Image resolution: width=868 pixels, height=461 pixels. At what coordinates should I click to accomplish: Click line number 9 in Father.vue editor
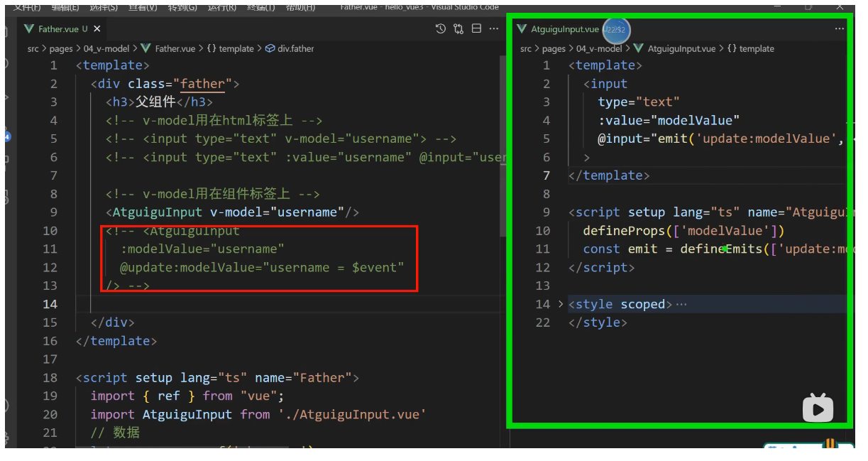tap(54, 212)
